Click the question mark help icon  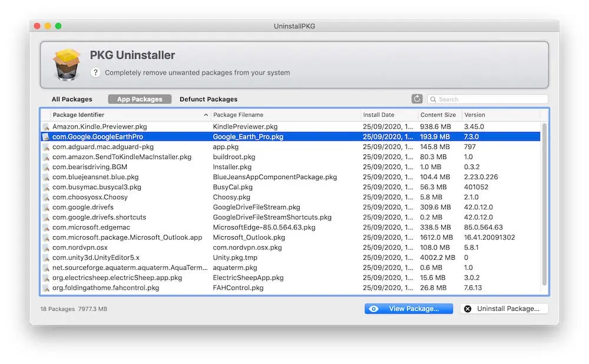tap(95, 72)
